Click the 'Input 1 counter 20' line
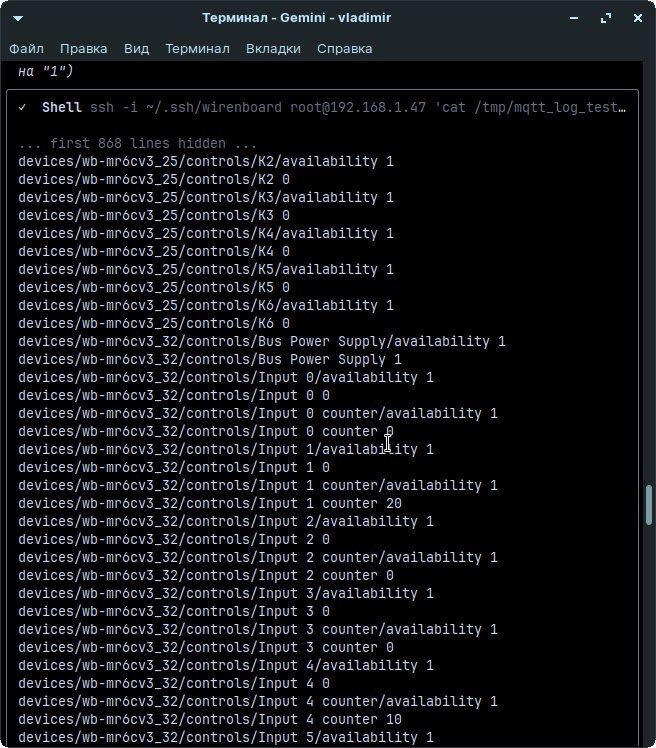Image resolution: width=656 pixels, height=748 pixels. click(210, 503)
